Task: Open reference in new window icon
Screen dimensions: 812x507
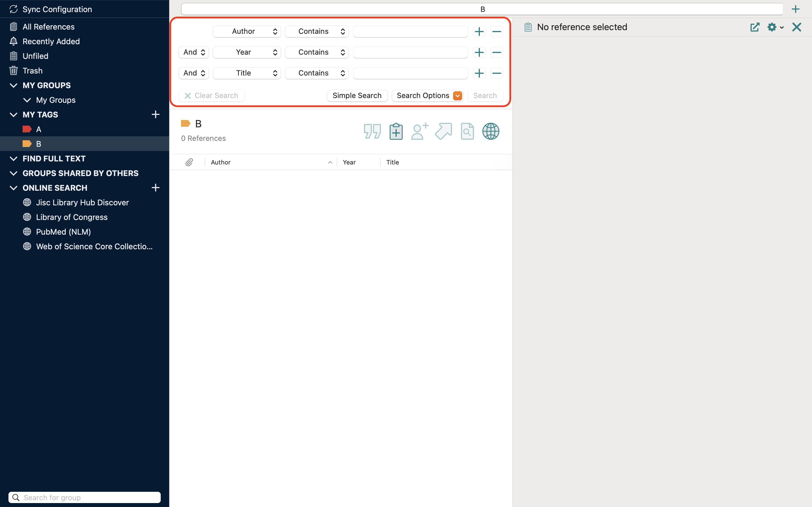Action: [754, 27]
